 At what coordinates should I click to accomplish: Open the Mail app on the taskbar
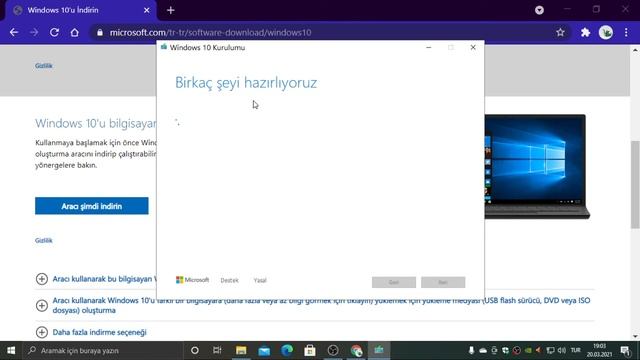point(264,351)
